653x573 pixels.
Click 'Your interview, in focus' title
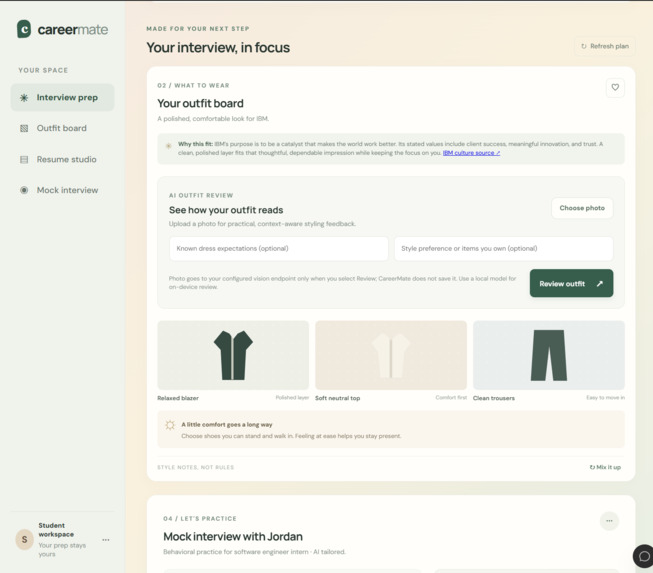[218, 47]
